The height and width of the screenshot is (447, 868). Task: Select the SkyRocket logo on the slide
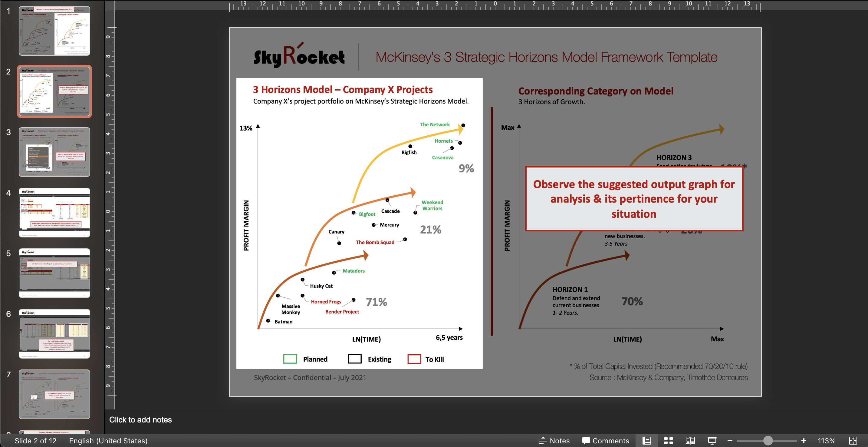(299, 55)
